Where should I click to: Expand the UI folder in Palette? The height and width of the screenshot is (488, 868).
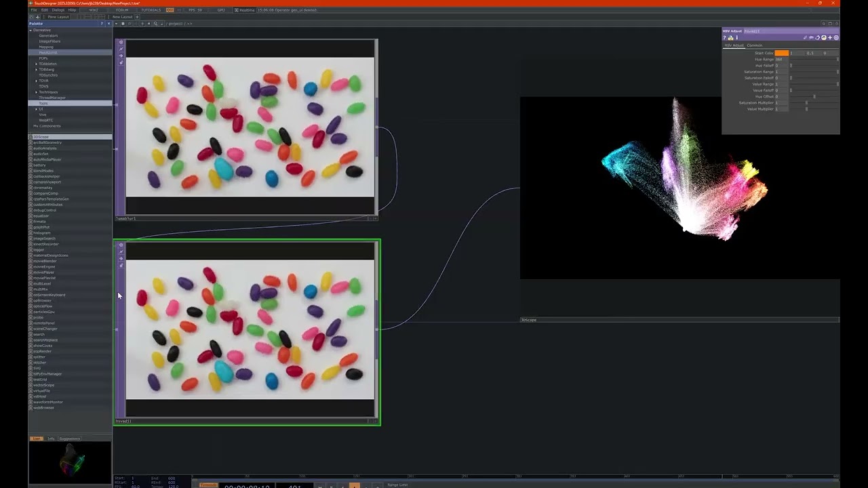pos(36,108)
